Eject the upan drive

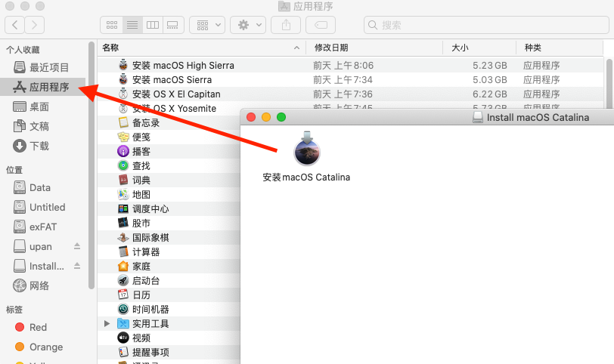77,246
